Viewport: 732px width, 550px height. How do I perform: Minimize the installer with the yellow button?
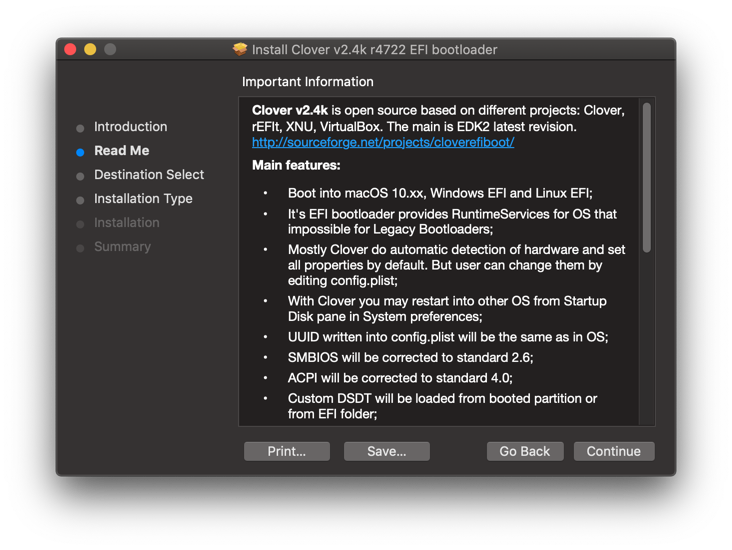point(90,49)
